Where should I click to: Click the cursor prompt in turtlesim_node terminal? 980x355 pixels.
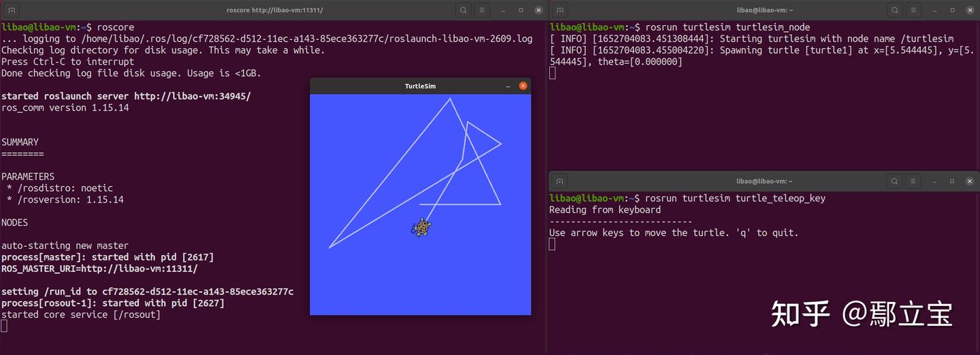tap(553, 73)
